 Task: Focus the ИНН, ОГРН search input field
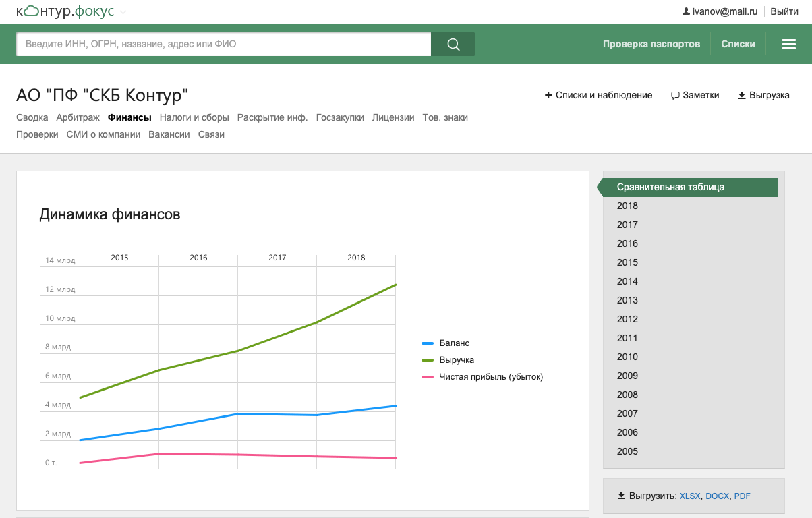[224, 44]
